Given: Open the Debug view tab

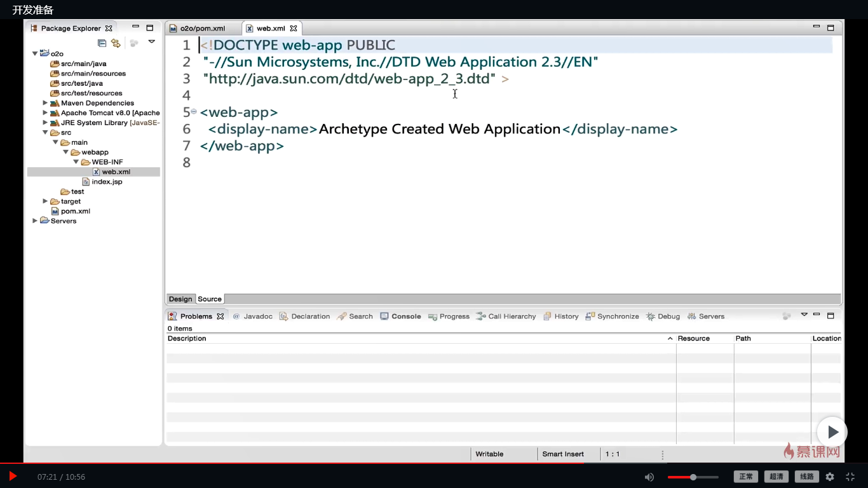Looking at the screenshot, I should click(663, 316).
